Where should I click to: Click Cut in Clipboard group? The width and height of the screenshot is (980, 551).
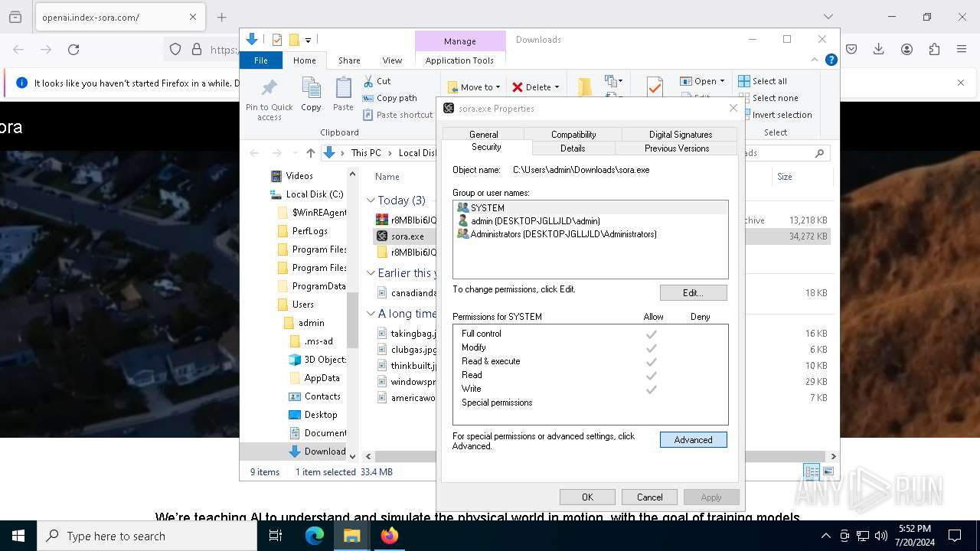[377, 81]
